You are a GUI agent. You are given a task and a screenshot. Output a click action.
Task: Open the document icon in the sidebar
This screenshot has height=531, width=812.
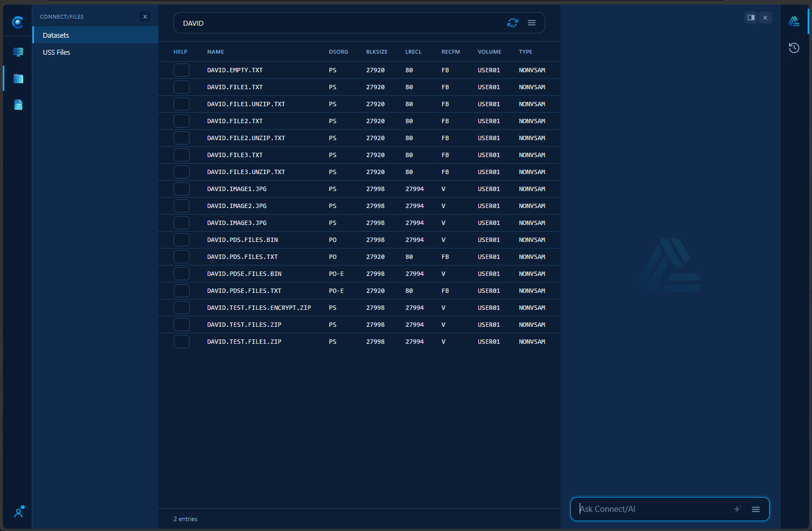(18, 105)
